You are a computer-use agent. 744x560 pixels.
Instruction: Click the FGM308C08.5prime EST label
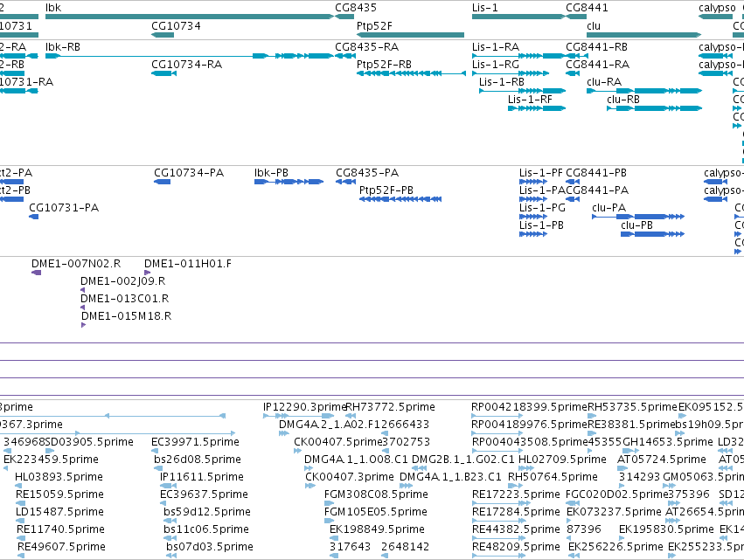[x=376, y=494]
